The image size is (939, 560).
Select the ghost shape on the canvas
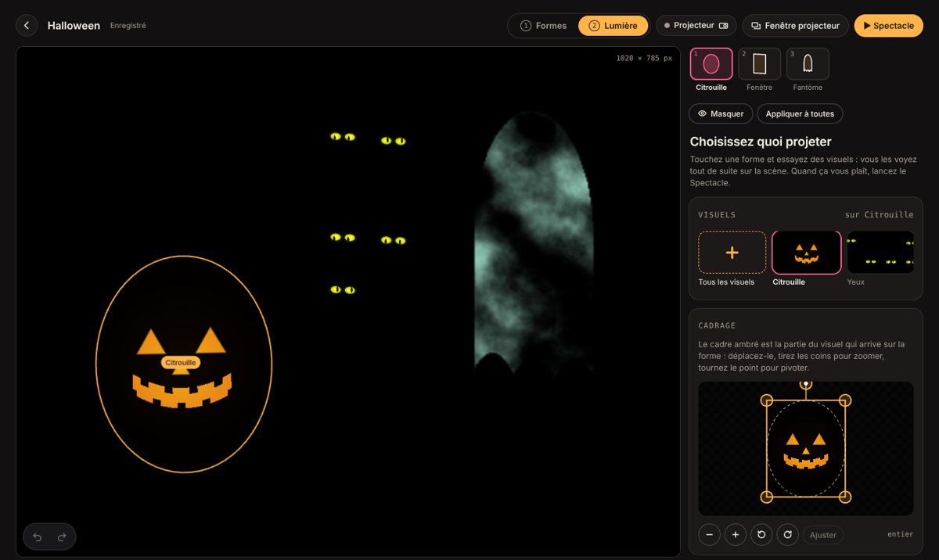pos(534,242)
